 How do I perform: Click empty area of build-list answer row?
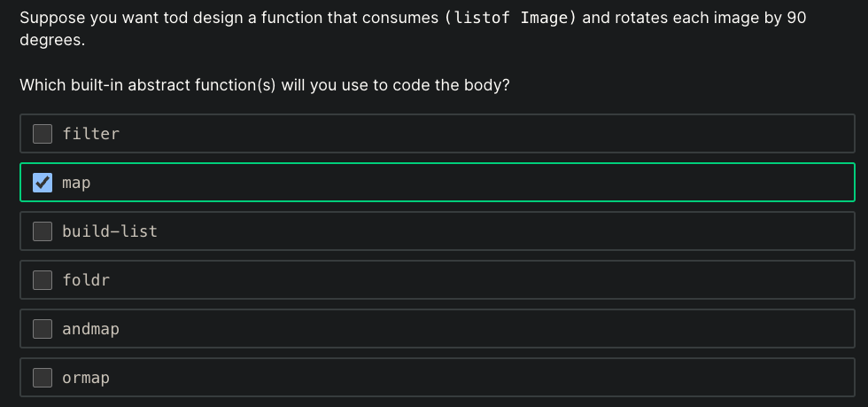point(487,231)
